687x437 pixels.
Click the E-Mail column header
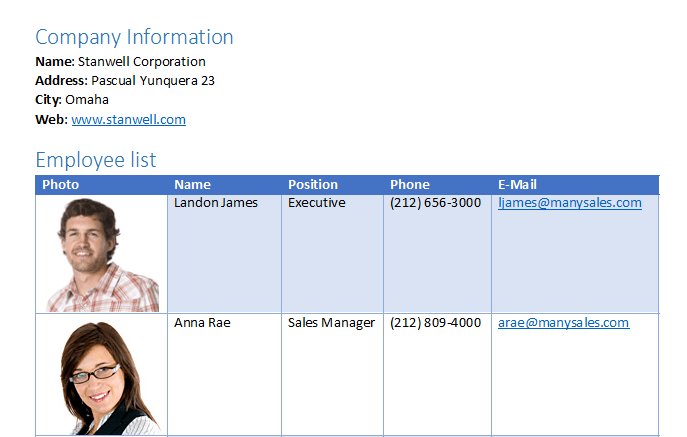point(517,185)
